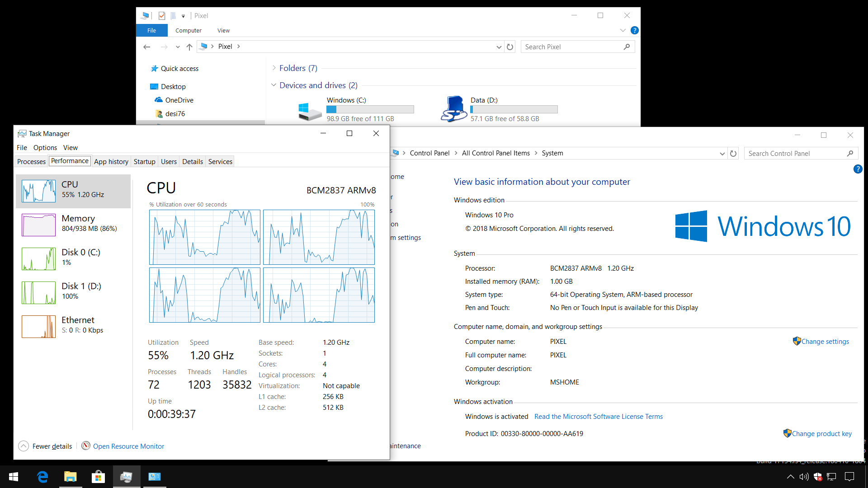This screenshot has height=488, width=868.
Task: Launch Microsoft Edge from the taskbar
Action: pyautogui.click(x=42, y=477)
